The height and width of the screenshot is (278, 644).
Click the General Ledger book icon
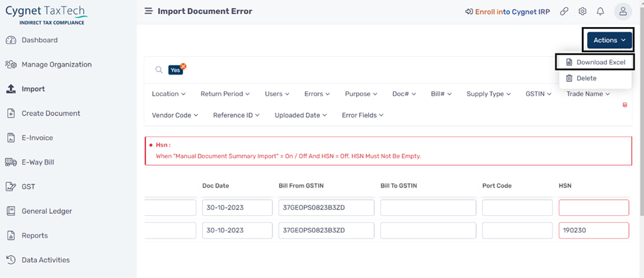pyautogui.click(x=11, y=211)
